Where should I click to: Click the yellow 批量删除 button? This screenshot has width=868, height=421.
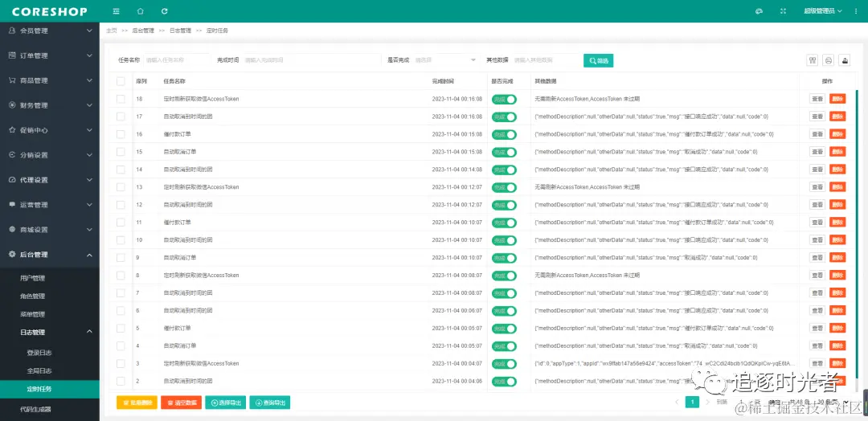coord(137,403)
